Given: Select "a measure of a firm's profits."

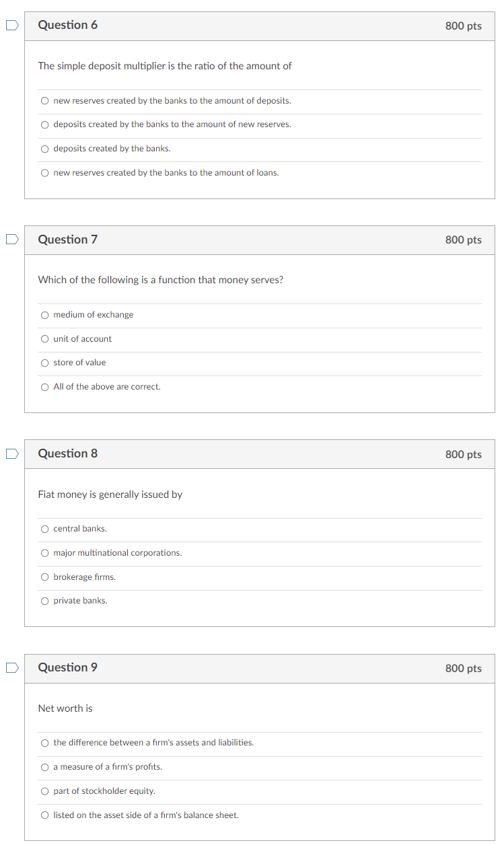Looking at the screenshot, I should pyautogui.click(x=44, y=767).
